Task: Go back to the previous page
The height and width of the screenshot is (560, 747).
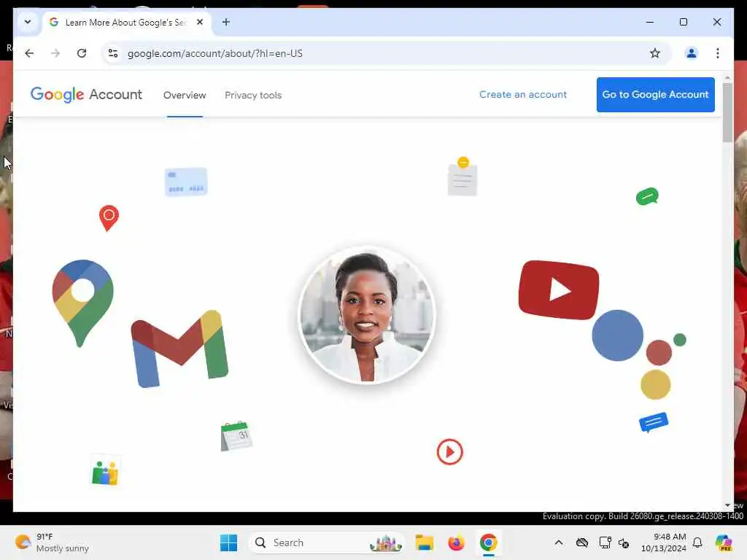Action: click(x=29, y=53)
